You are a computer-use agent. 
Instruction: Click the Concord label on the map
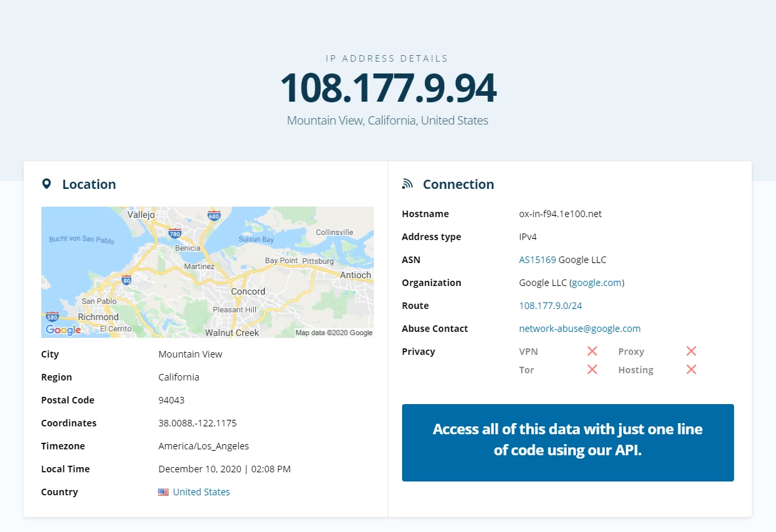248,291
